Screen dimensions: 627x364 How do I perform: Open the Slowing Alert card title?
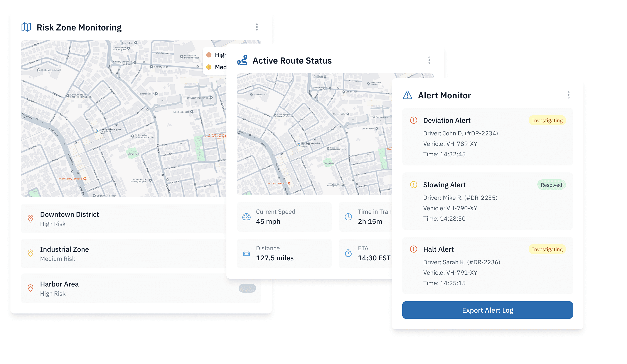[444, 185]
